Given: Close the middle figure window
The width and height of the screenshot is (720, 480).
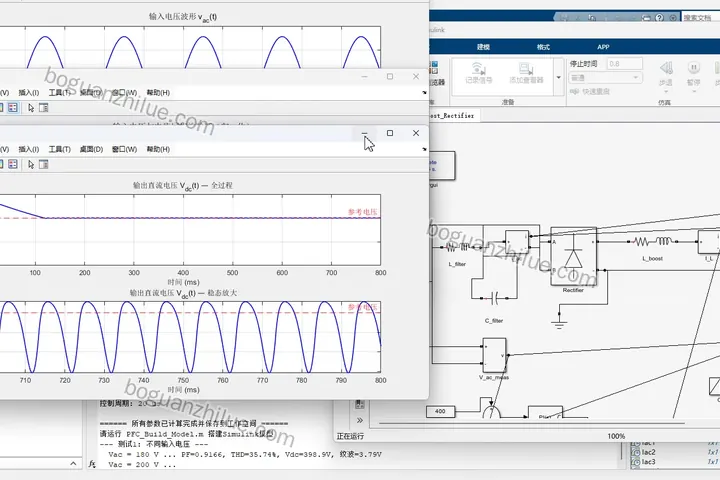Looking at the screenshot, I should 416,77.
